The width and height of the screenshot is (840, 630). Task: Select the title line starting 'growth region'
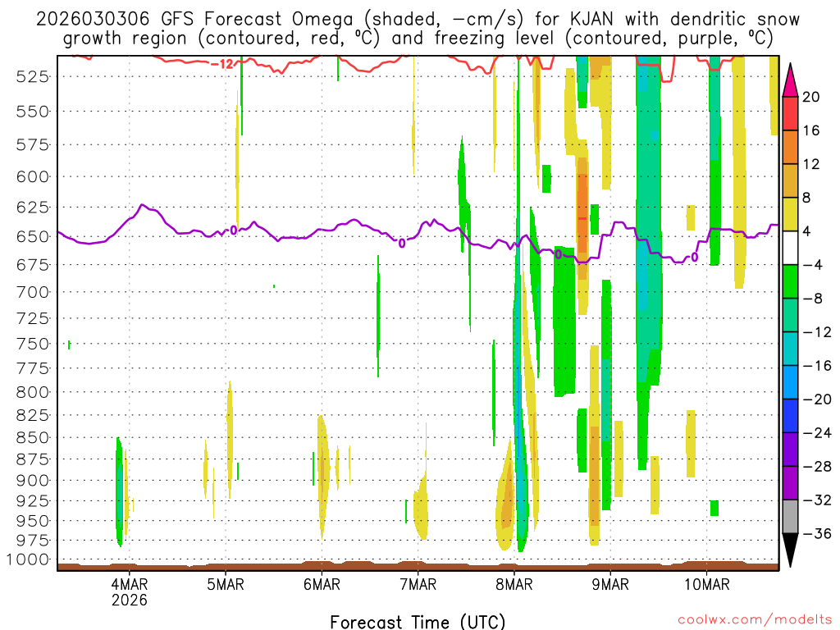[418, 38]
